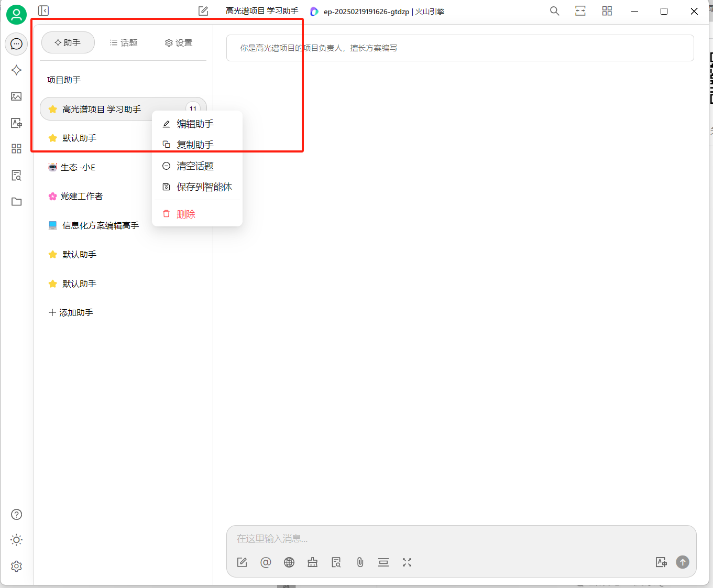Select 删除 in the context menu

[186, 214]
